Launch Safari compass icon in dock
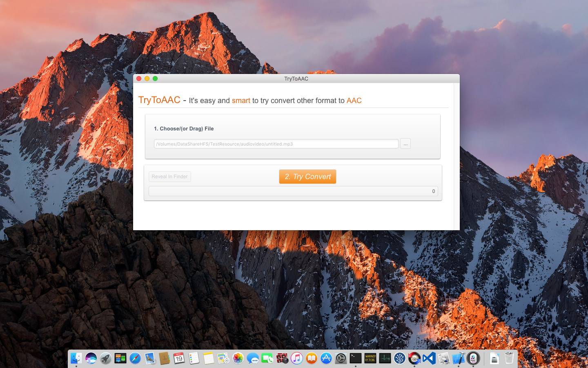Viewport: 588px width, 368px height. pos(135,359)
